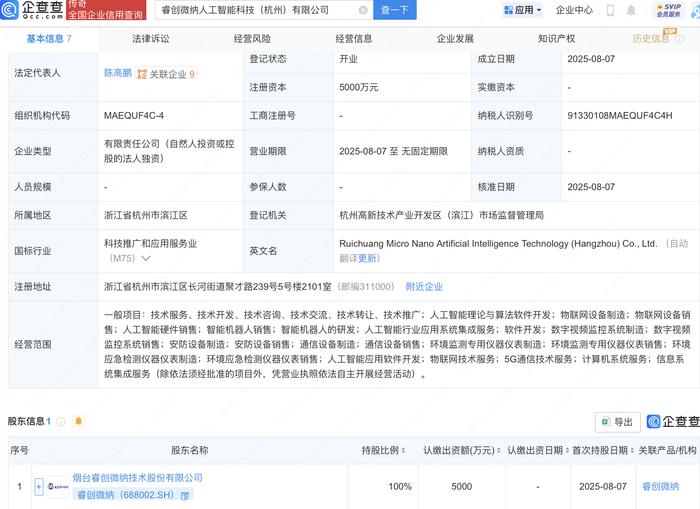Open notifications via the header bell icon

631,10
